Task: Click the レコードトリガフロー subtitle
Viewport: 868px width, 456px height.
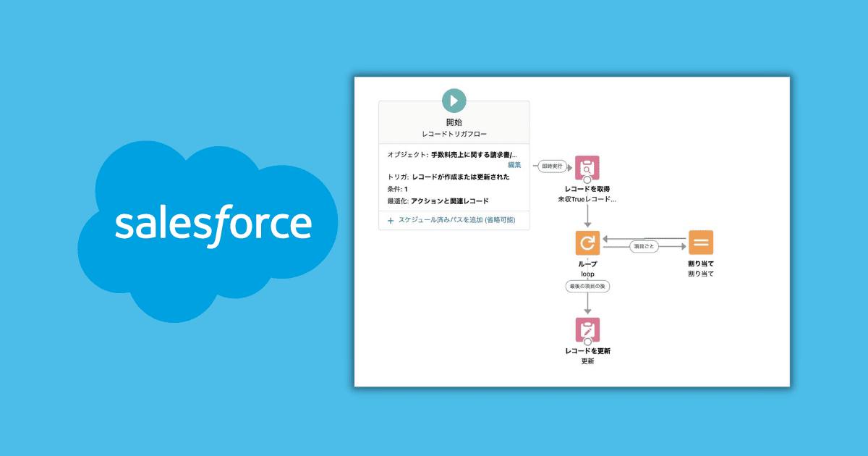Action: 454,135
